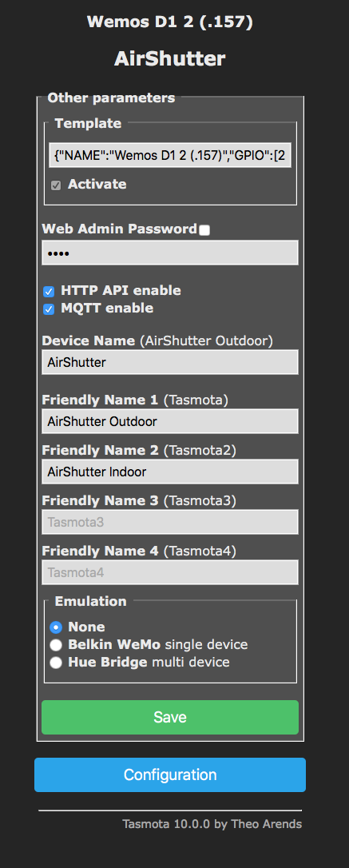
Task: Click the 'Web Admin Password' label
Action: (120, 229)
